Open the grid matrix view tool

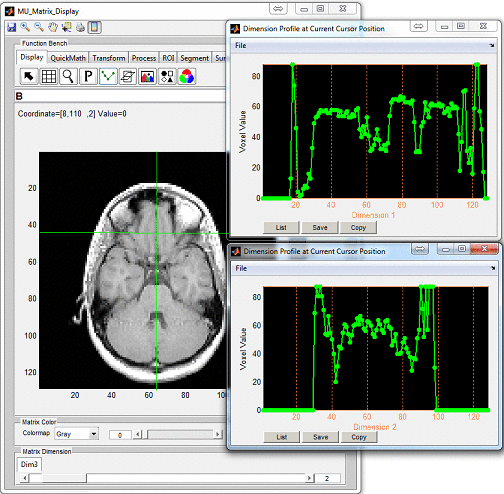coord(49,76)
